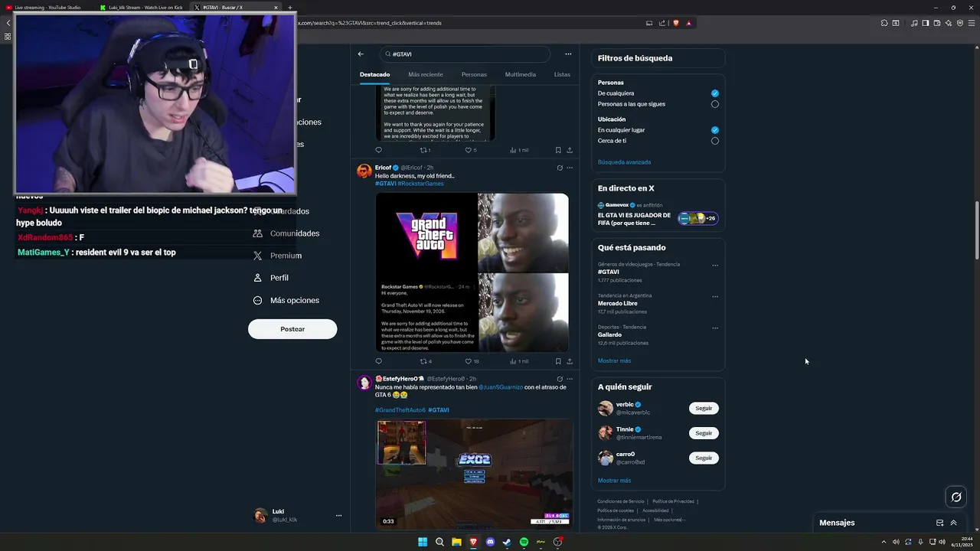980x551 pixels.
Task: Open Brave Rewards triangle icon
Action: point(688,23)
